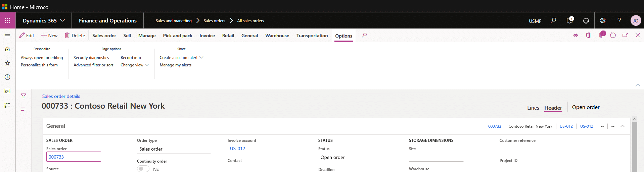The height and width of the screenshot is (172, 644).
Task: Toggle the Continuity order switch
Action: pos(143,169)
